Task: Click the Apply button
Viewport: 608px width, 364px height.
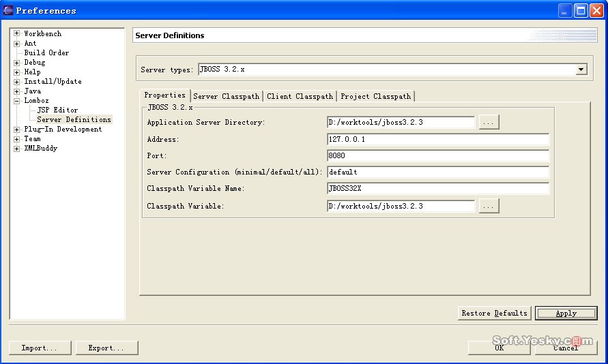Action: click(566, 314)
